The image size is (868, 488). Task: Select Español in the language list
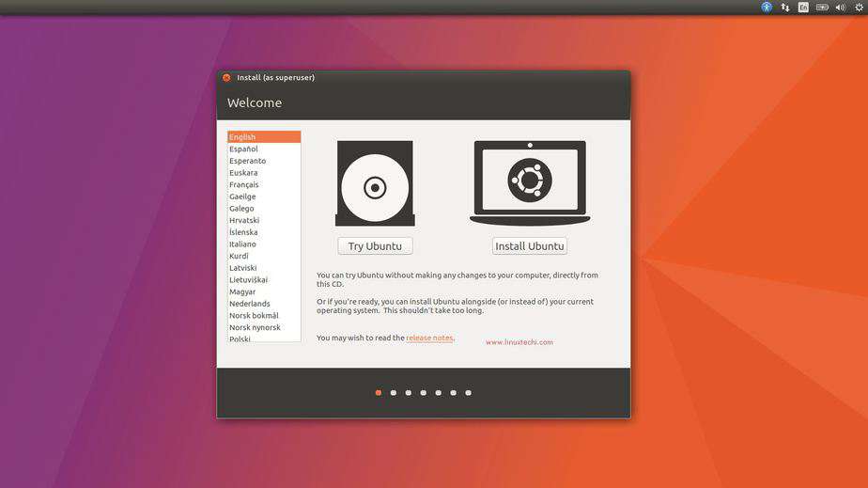[x=264, y=149]
